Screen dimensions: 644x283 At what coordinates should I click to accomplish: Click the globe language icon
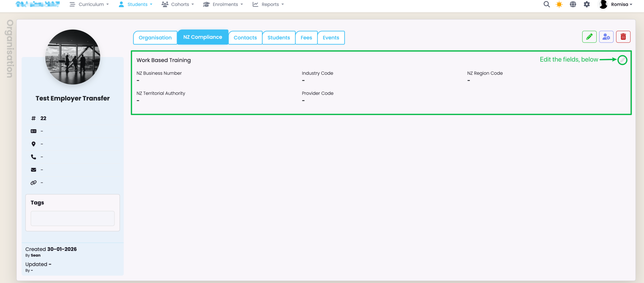[573, 4]
